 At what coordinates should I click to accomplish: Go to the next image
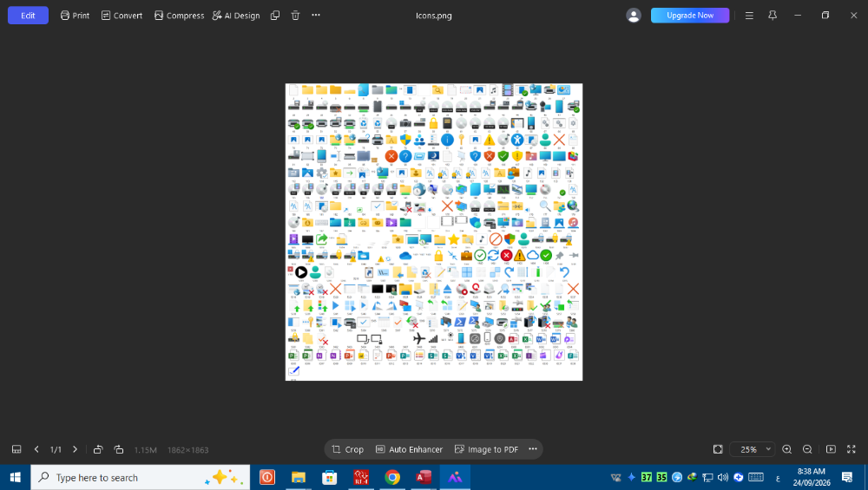(75, 449)
